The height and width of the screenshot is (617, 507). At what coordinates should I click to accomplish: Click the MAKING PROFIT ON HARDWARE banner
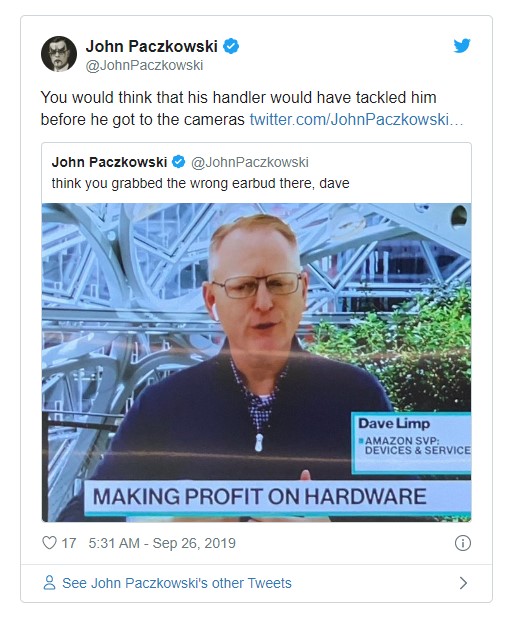click(278, 497)
